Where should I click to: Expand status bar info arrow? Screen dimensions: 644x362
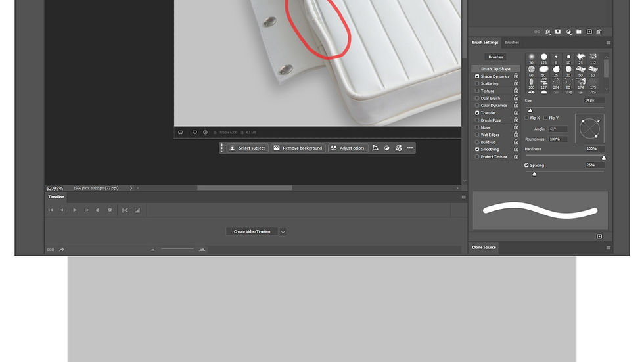pos(131,188)
